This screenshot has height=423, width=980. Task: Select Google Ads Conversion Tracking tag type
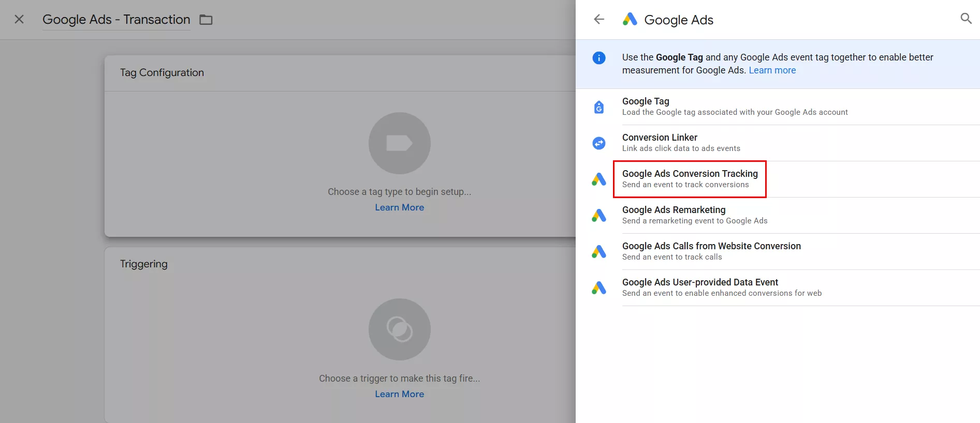pos(690,179)
